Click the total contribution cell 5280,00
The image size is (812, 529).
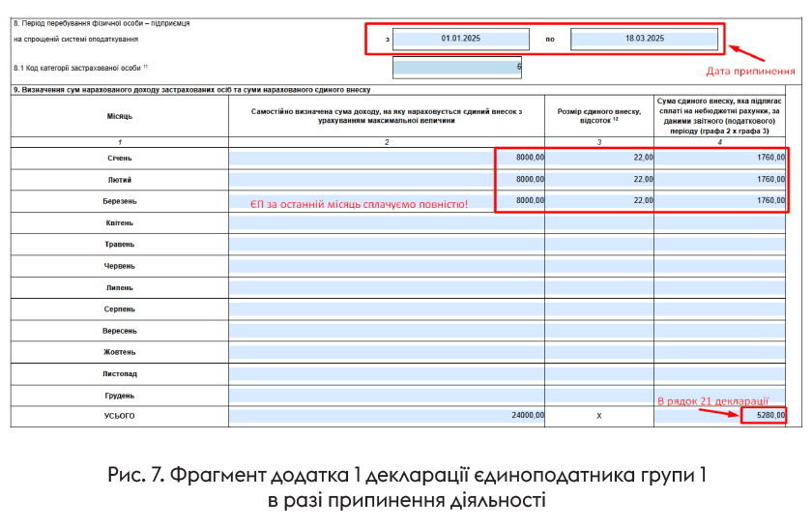764,416
